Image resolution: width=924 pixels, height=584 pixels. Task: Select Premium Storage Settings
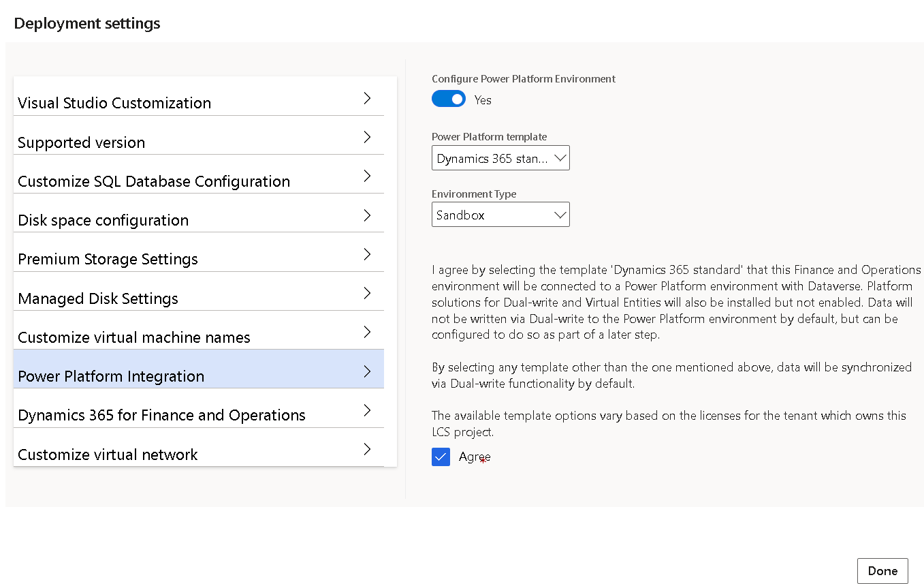[x=198, y=252]
